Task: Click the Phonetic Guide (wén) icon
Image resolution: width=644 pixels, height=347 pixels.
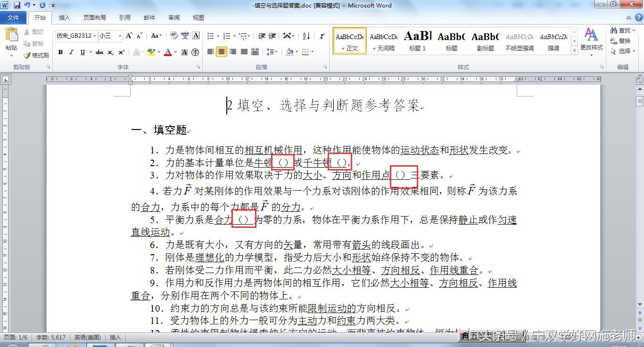Action: pyautogui.click(x=185, y=36)
